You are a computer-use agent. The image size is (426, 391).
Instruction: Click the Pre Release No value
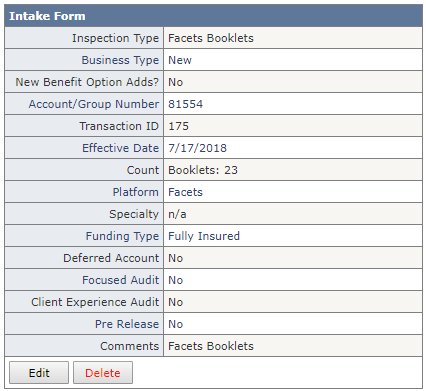coord(175,324)
